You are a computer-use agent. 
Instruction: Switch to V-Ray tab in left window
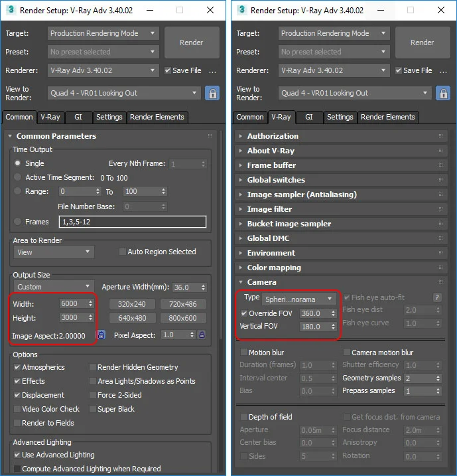pyautogui.click(x=50, y=118)
